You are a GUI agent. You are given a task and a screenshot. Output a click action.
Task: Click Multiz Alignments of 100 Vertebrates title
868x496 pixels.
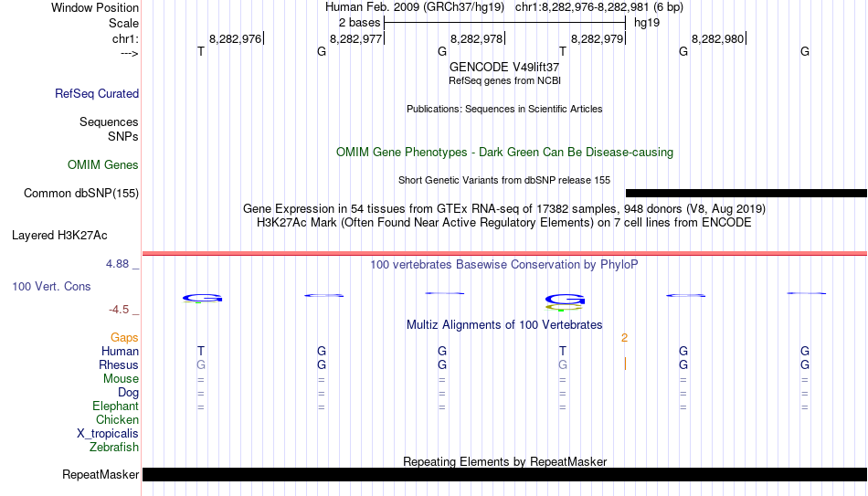pos(504,325)
